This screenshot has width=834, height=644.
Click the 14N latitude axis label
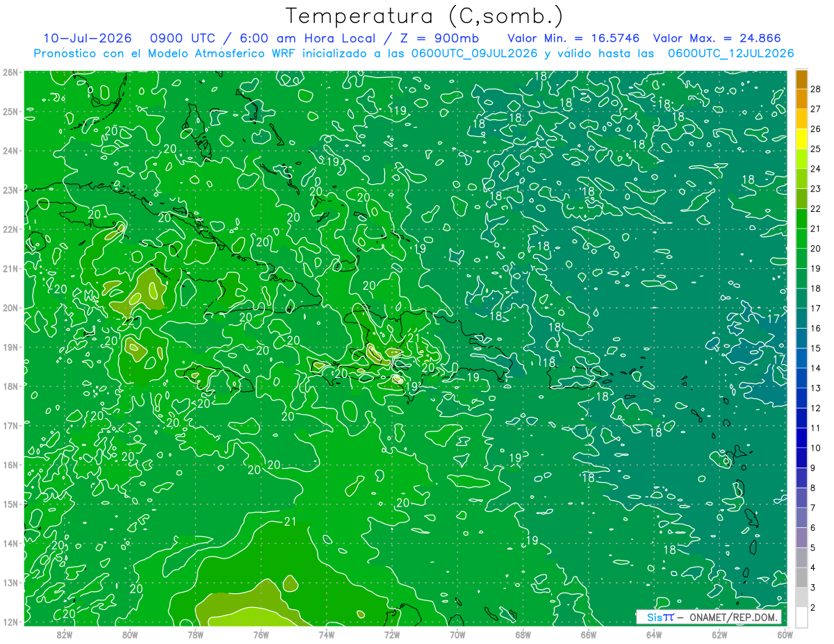(x=10, y=543)
